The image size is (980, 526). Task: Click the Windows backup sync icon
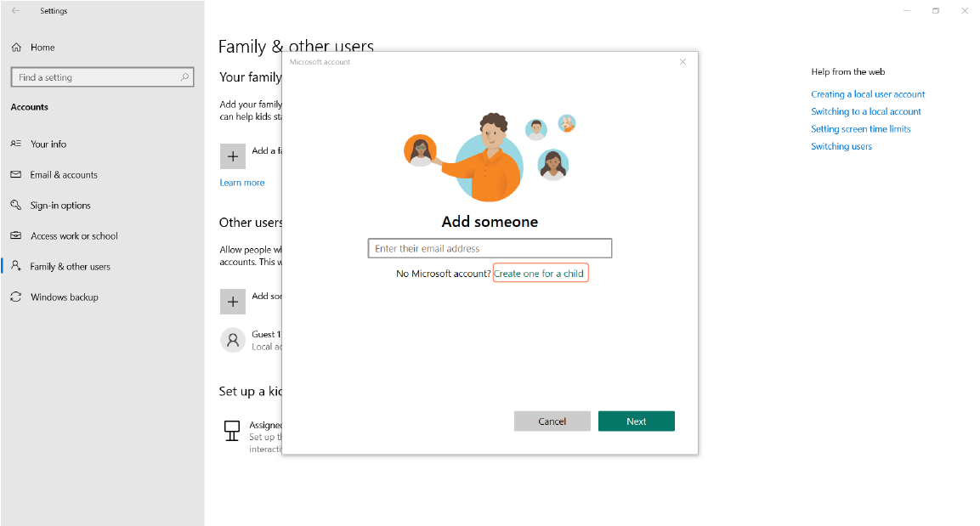tap(16, 297)
